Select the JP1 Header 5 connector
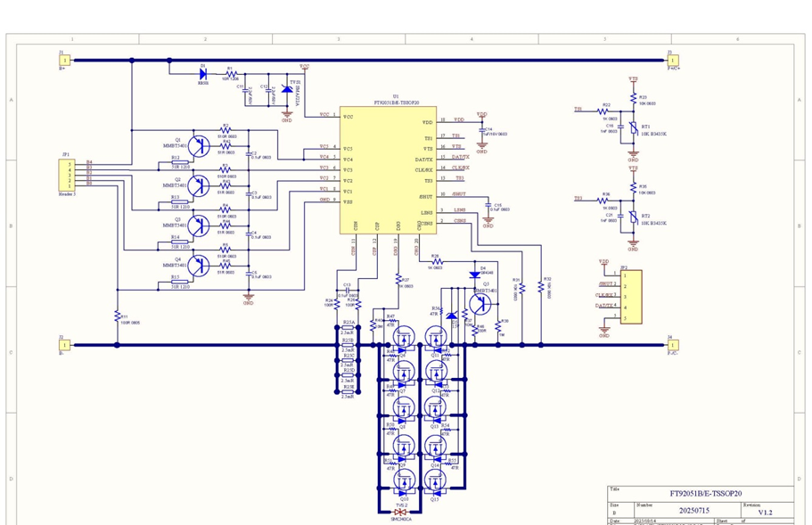This screenshot has width=812, height=525. click(67, 176)
